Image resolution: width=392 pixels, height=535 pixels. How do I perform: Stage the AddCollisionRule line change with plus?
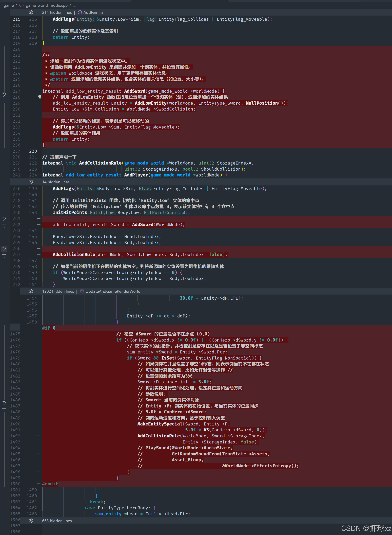[x=4, y=255]
